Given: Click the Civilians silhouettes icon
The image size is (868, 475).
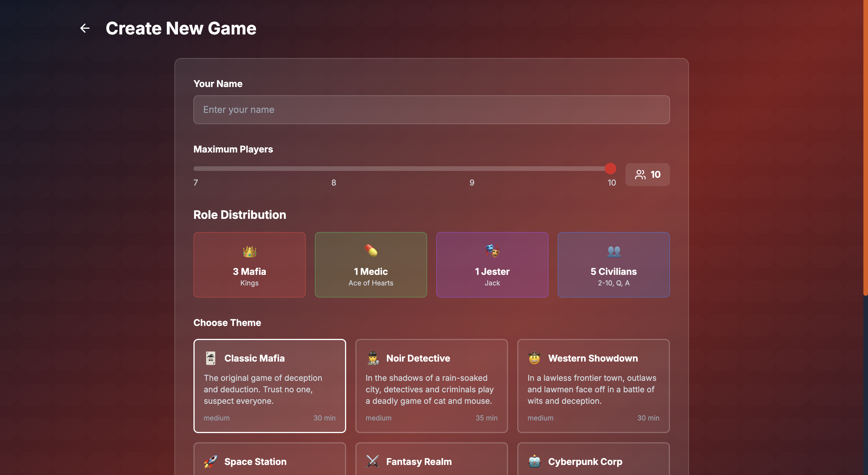Looking at the screenshot, I should pos(614,252).
